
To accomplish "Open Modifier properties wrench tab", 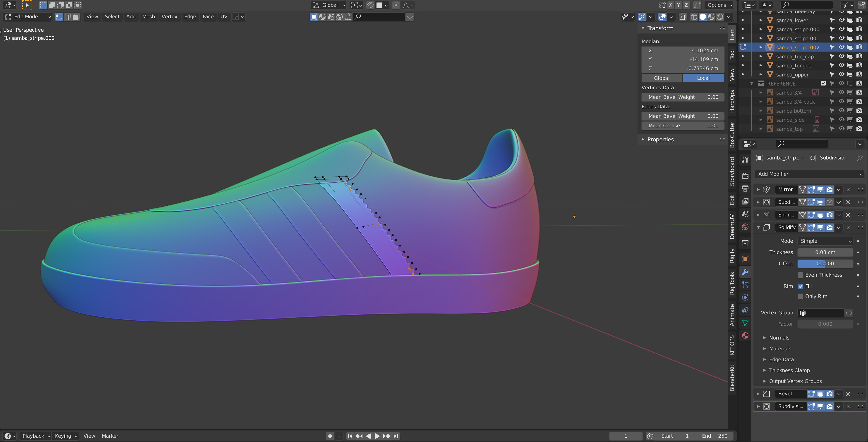I will pyautogui.click(x=745, y=272).
